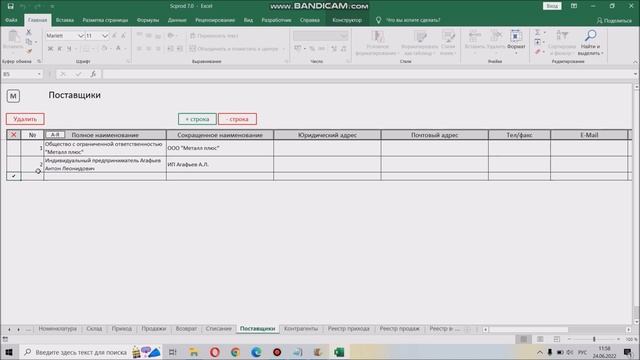Switch to the Формулы ribbon tab
Screen dimensions: 640x360
148,20
